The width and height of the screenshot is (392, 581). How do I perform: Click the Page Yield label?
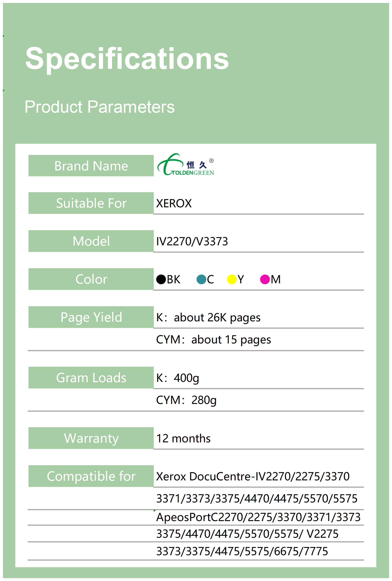tap(91, 317)
